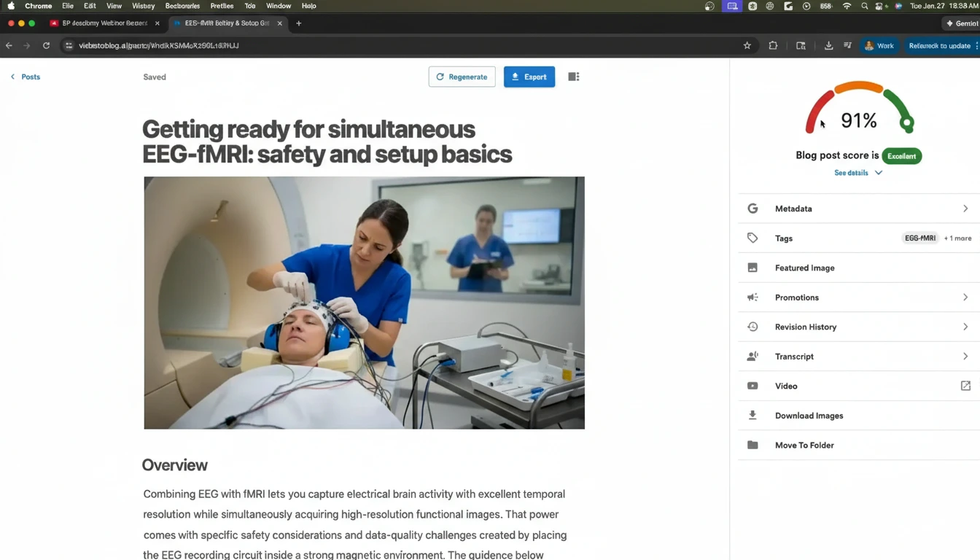Open Revision History clock icon
Screen dimensions: 980x560
(x=752, y=327)
